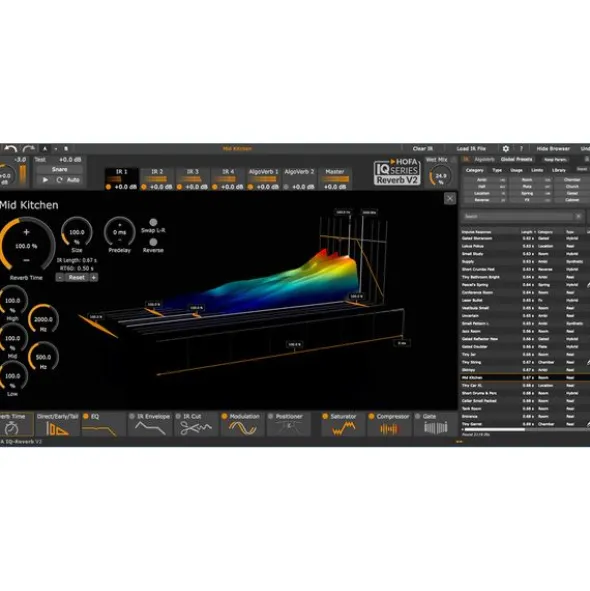
Task: Open the Modulation sine wave icon
Action: (x=243, y=429)
